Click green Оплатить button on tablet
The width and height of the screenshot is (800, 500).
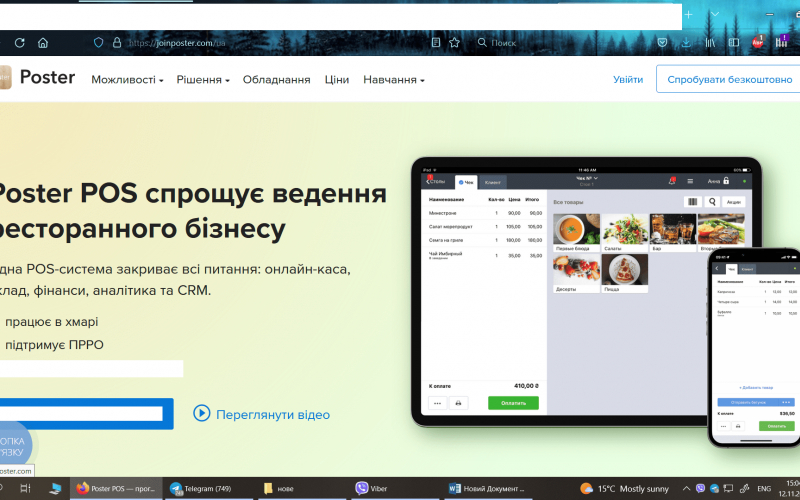[513, 403]
